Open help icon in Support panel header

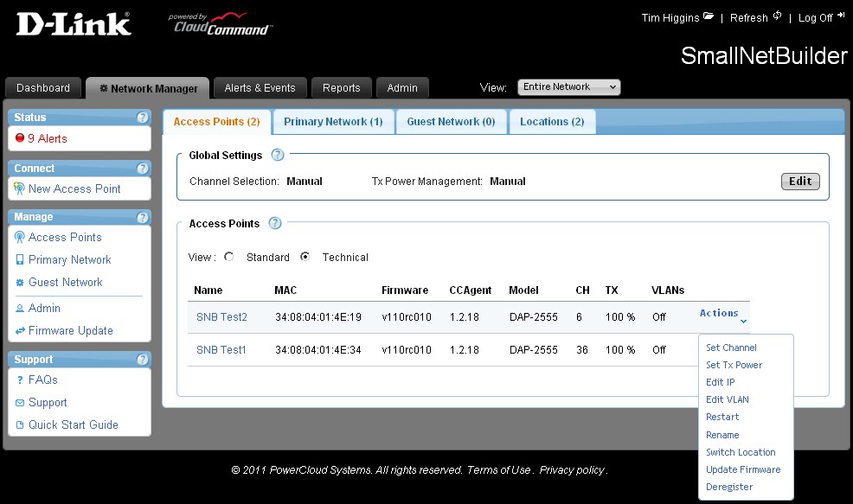tap(143, 360)
